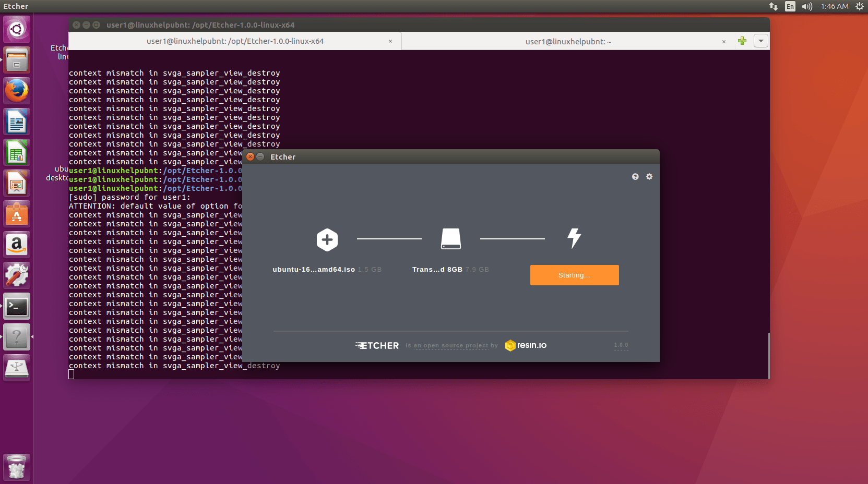Open Ubuntu Software from launcher

tap(17, 214)
